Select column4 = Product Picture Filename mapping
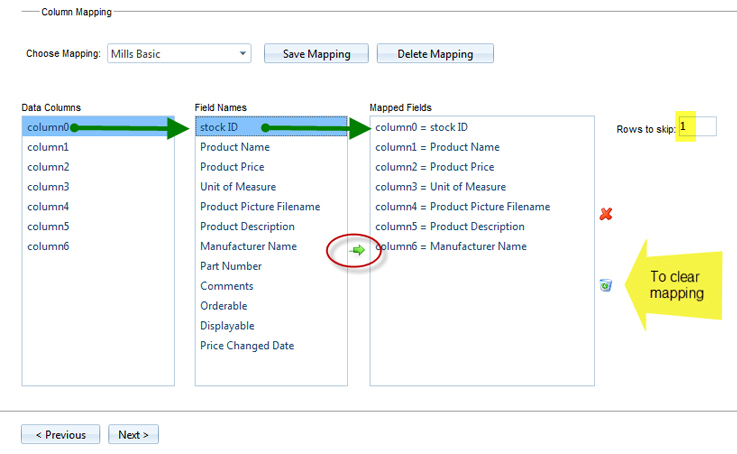737x454 pixels. click(462, 207)
